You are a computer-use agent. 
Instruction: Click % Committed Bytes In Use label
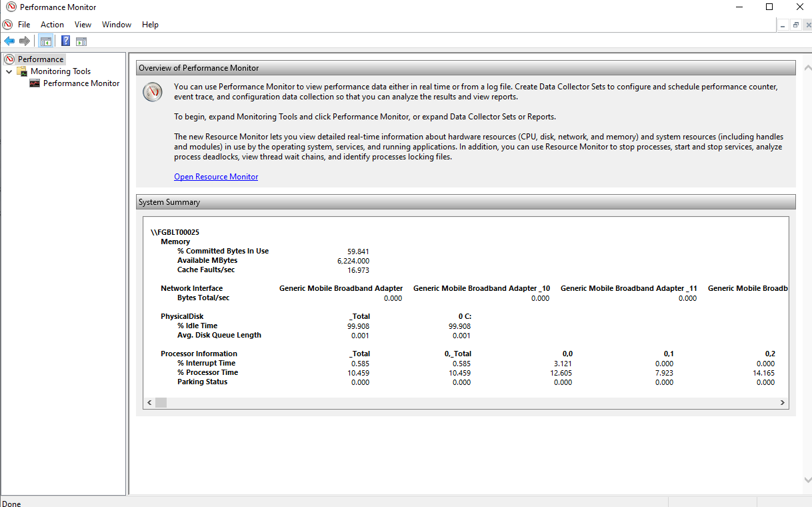pyautogui.click(x=223, y=251)
